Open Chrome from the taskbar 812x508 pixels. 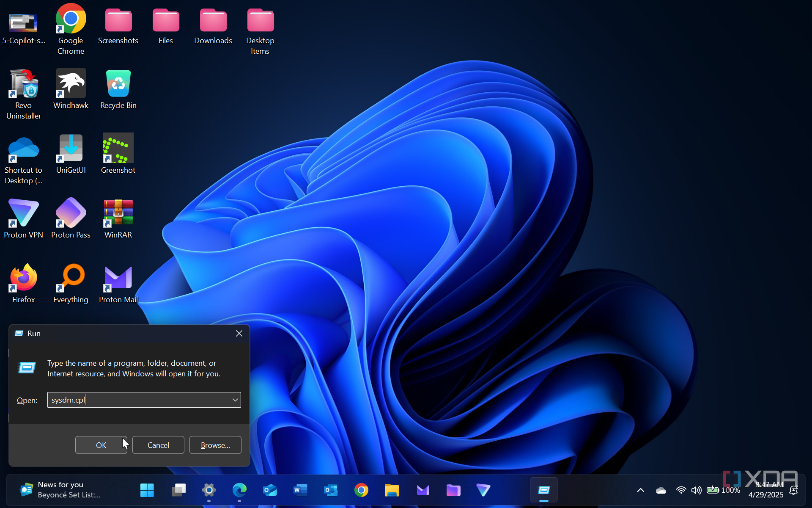[x=361, y=490]
